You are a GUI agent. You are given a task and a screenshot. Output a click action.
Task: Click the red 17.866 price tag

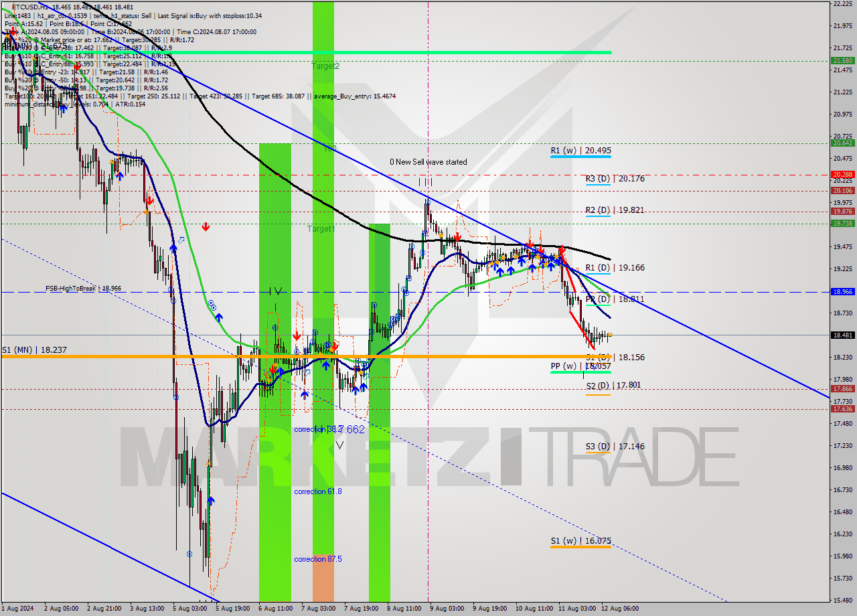842,389
